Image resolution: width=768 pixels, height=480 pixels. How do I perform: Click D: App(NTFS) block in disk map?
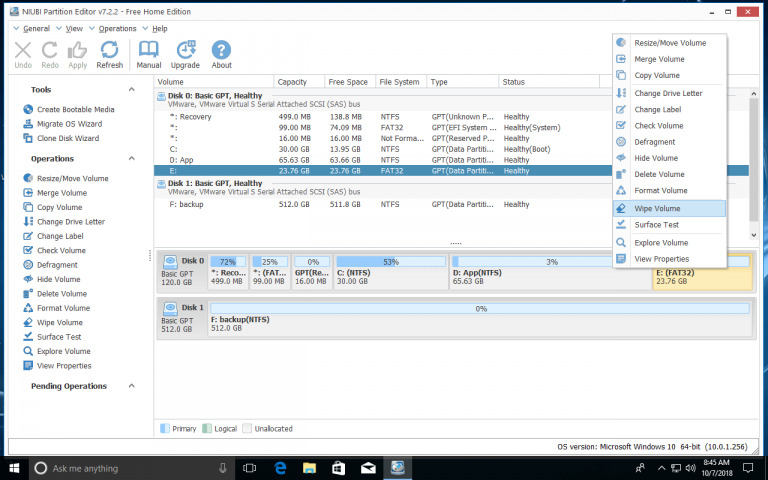pos(550,272)
